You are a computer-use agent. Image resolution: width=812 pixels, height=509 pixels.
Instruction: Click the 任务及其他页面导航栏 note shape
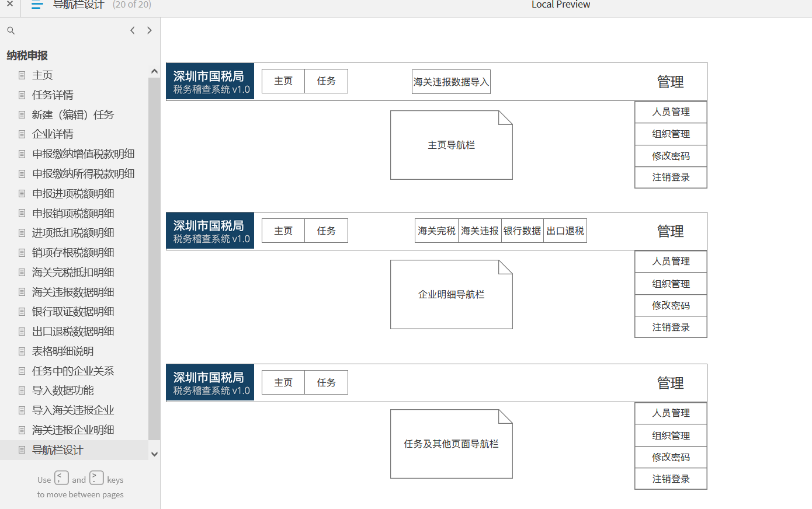452,444
